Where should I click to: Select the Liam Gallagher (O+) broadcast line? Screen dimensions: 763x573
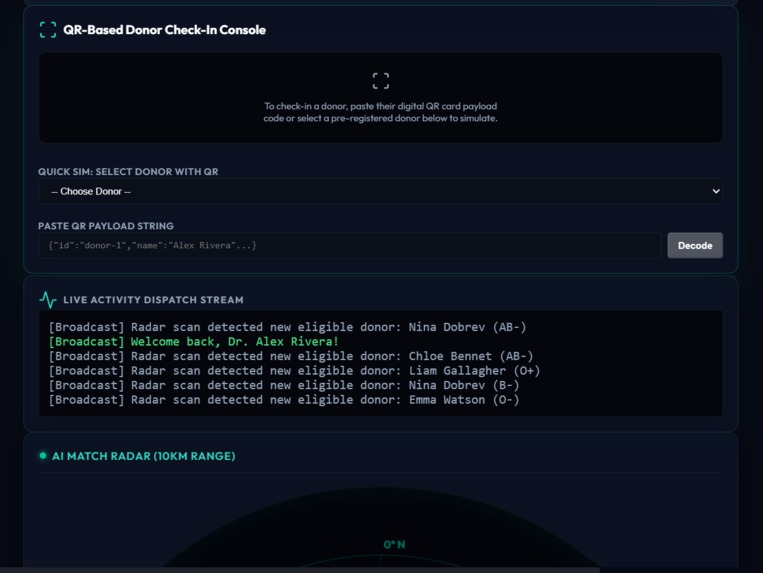coord(294,371)
